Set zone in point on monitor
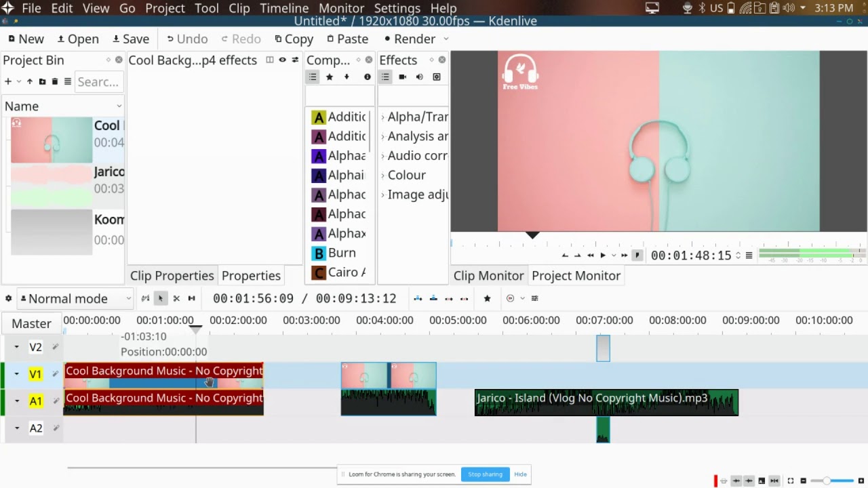 click(x=565, y=256)
